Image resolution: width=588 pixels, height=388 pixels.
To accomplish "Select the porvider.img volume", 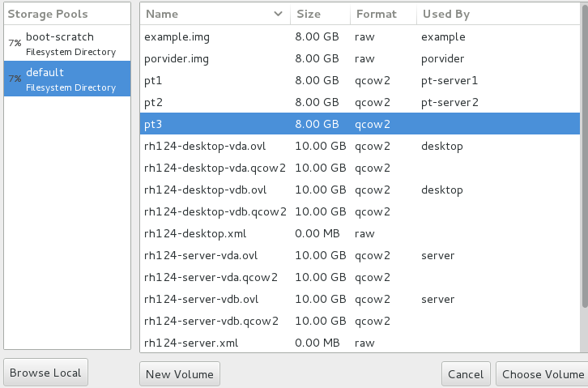I will (x=360, y=58).
